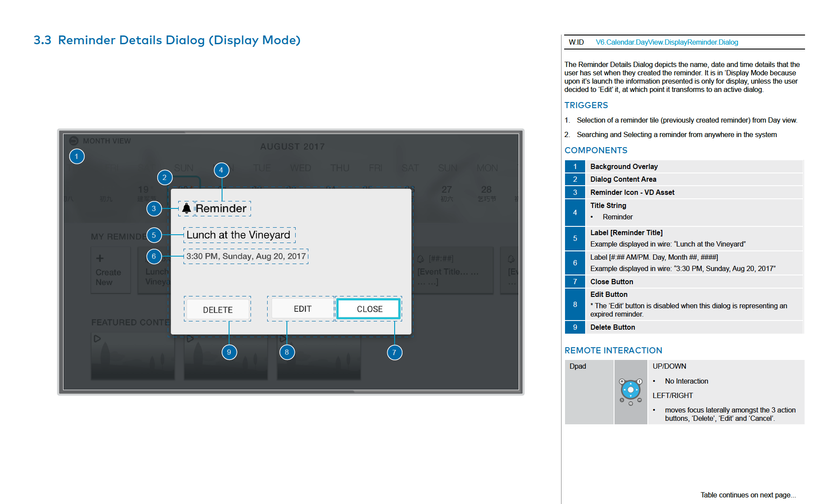The height and width of the screenshot is (504, 830).
Task: Click the '3:30 PM, Sunday, Aug 20, 2017' label
Action: pyautogui.click(x=246, y=256)
